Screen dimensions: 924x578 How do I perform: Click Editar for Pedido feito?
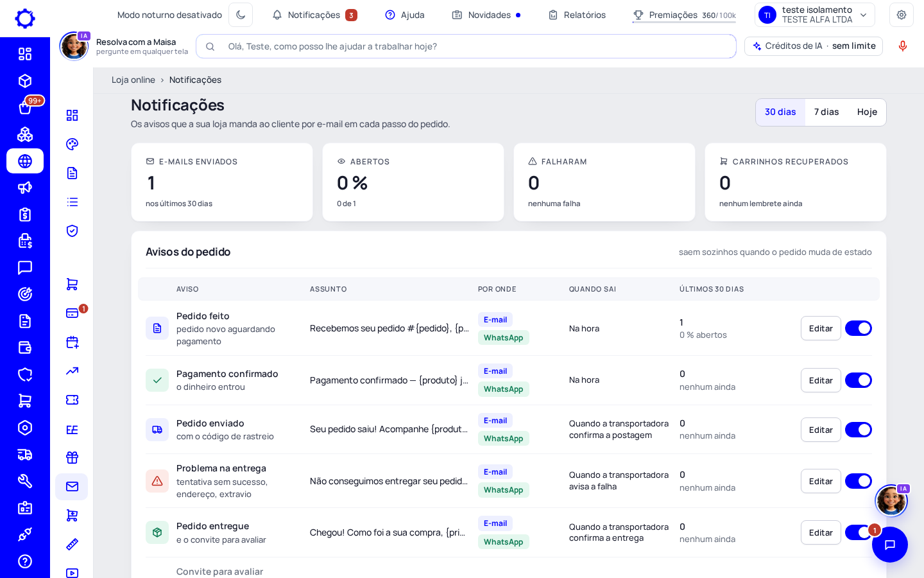coord(821,328)
